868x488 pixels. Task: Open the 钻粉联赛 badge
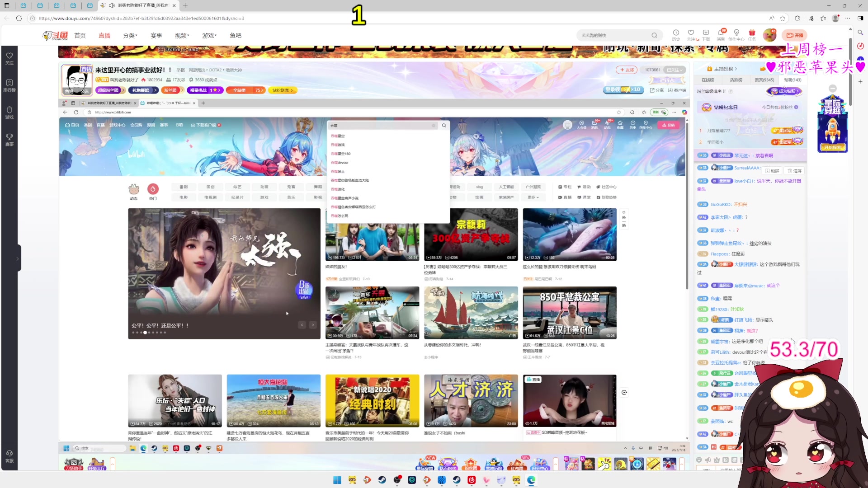pos(282,90)
